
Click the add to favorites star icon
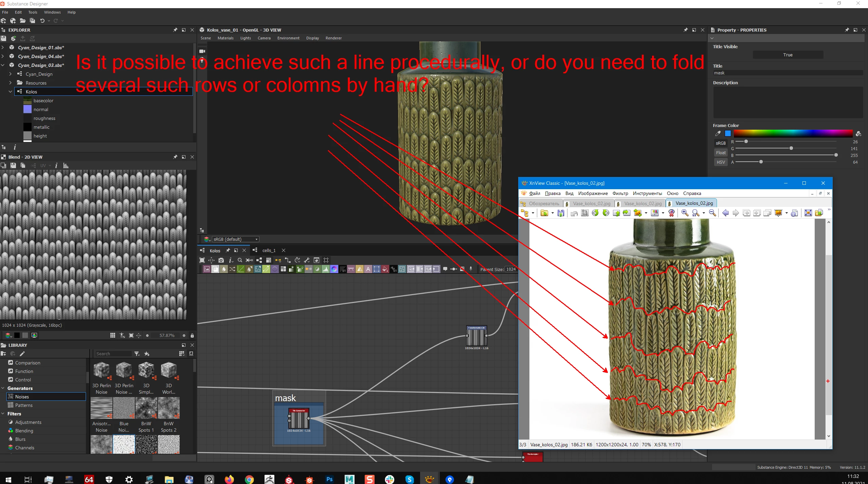[147, 354]
